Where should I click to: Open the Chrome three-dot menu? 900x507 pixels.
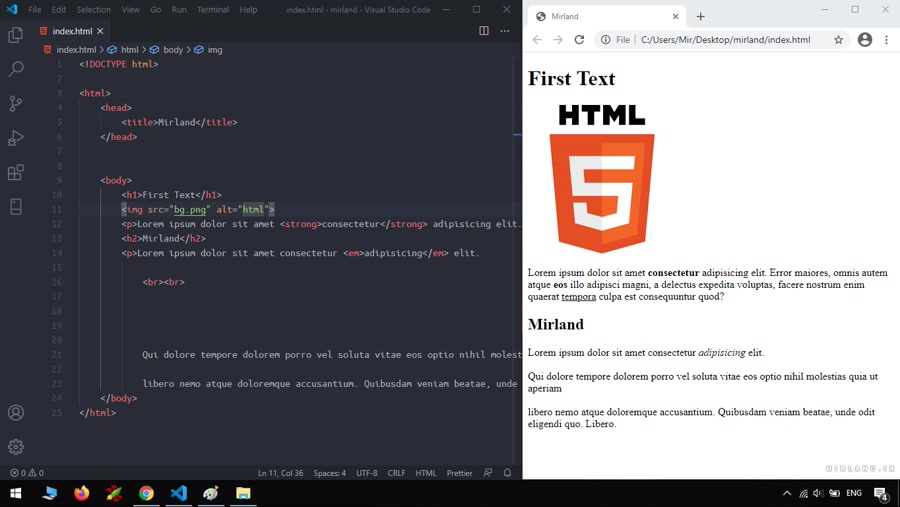coord(886,40)
